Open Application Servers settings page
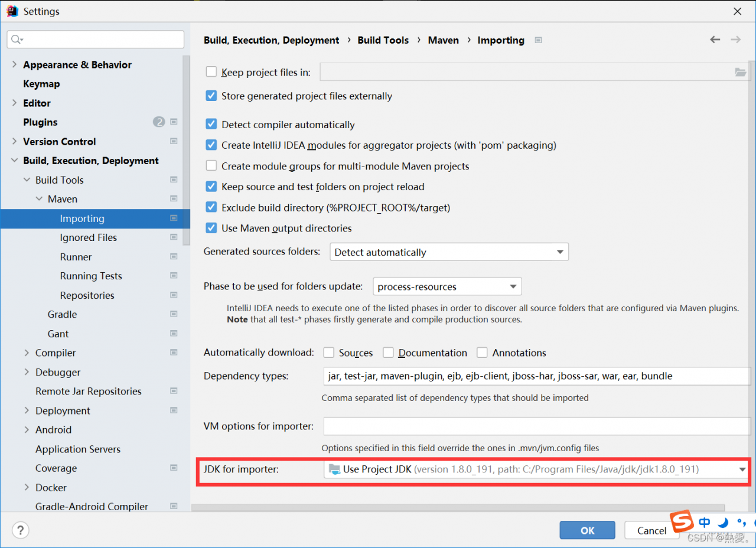The width and height of the screenshot is (756, 548). [x=78, y=449]
